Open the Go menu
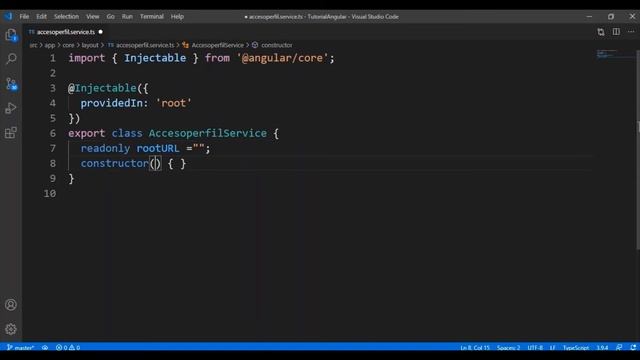This screenshot has height=360, width=640. 111,17
